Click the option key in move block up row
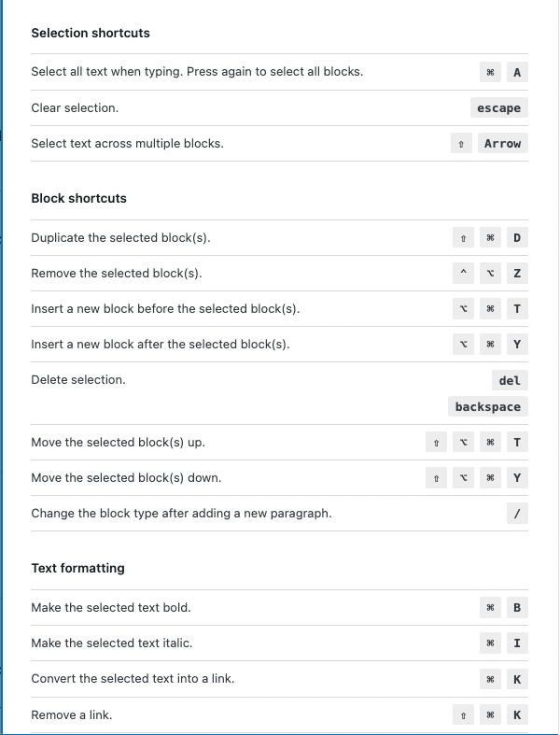Viewport: 560px width, 735px height. 464,443
